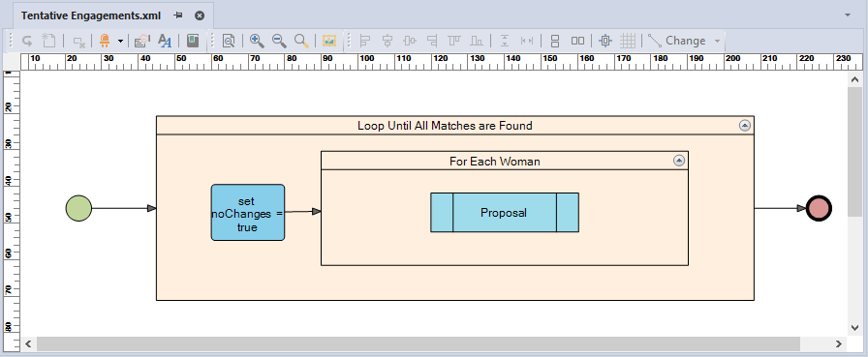
Task: Select the Proposal subprocess box
Action: click(505, 213)
